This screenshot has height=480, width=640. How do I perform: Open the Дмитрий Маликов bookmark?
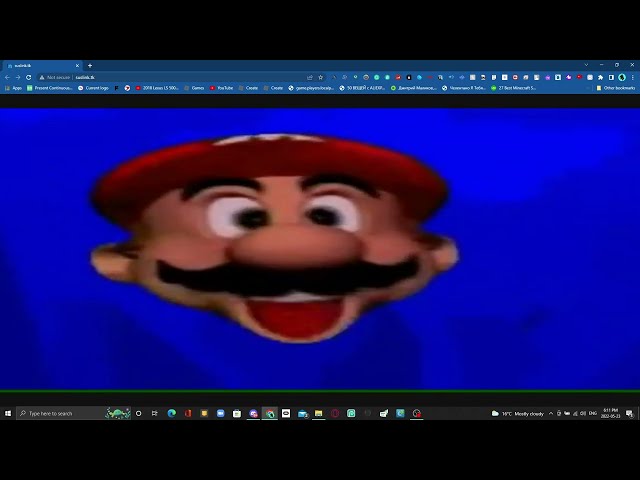point(413,88)
